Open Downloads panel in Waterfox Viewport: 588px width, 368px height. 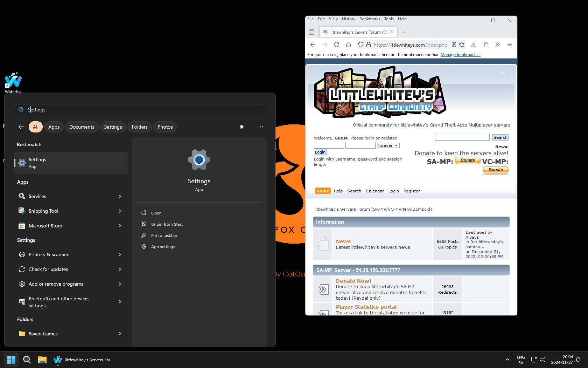point(474,45)
